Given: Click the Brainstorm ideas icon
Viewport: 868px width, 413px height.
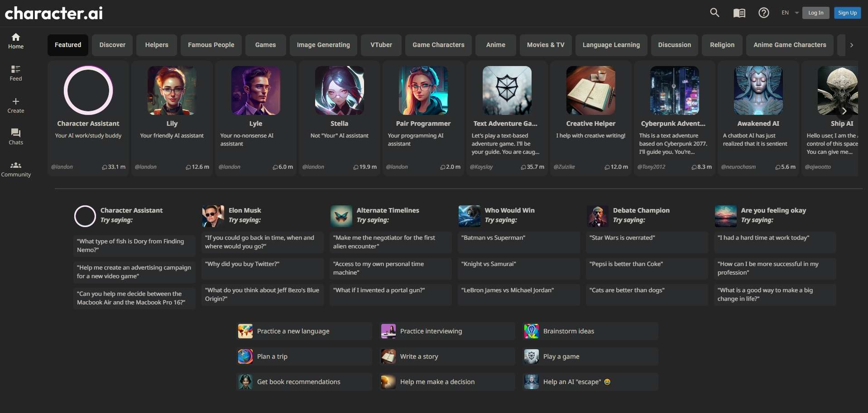Looking at the screenshot, I should (x=532, y=331).
